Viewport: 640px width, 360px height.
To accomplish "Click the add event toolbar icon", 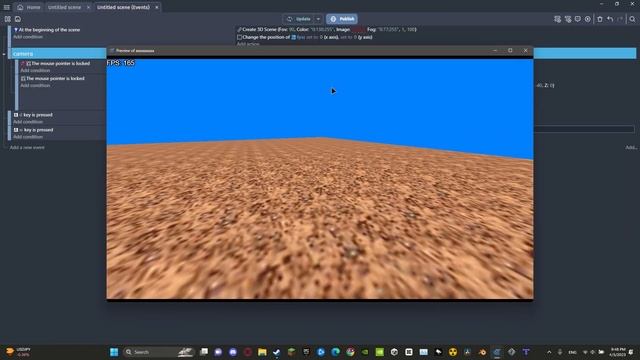I will 558,19.
